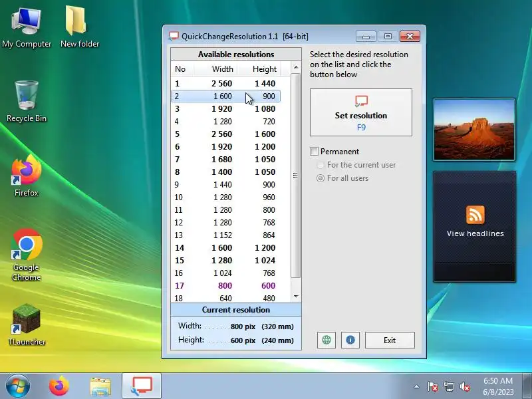Image resolution: width=532 pixels, height=399 pixels.
Task: Select resolution row 16, 1 024 x 768
Action: point(225,273)
